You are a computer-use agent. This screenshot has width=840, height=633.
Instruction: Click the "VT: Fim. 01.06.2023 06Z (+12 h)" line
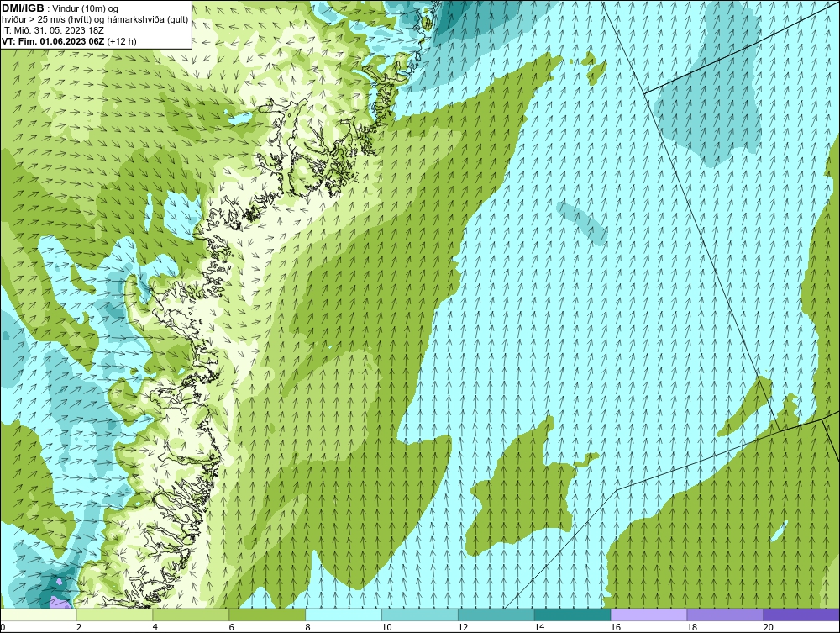[x=69, y=41]
